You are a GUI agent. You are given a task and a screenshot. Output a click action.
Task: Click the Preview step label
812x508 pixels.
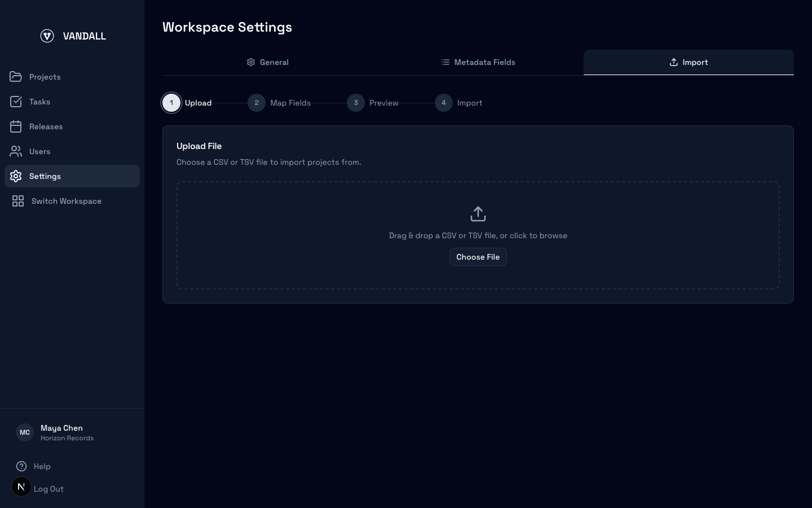click(x=384, y=103)
